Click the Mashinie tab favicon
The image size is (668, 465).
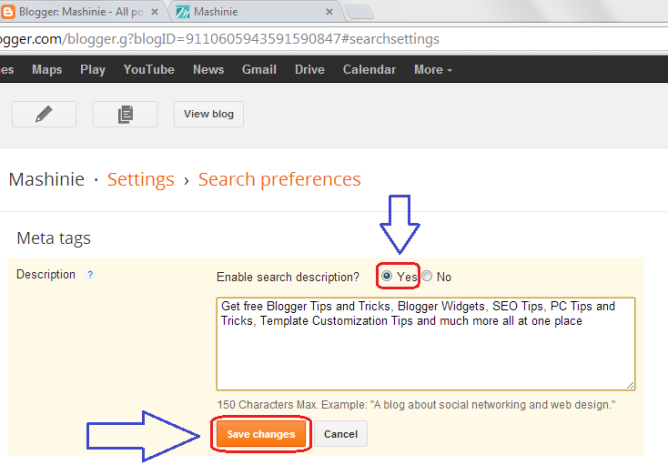183,12
